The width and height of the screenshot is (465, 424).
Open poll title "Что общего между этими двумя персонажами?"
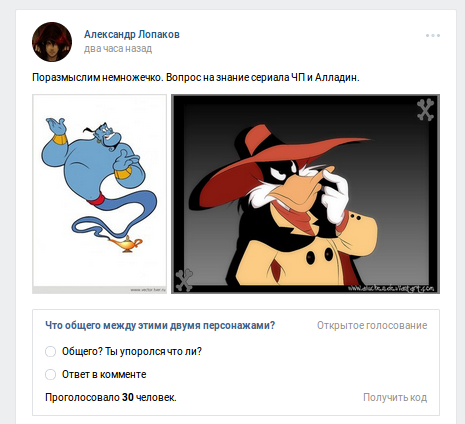tap(160, 325)
